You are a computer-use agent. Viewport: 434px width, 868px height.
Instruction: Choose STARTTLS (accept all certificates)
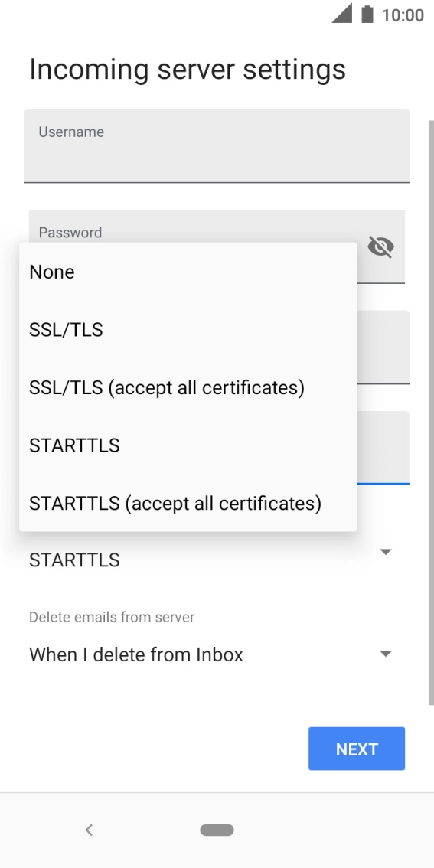click(x=188, y=503)
